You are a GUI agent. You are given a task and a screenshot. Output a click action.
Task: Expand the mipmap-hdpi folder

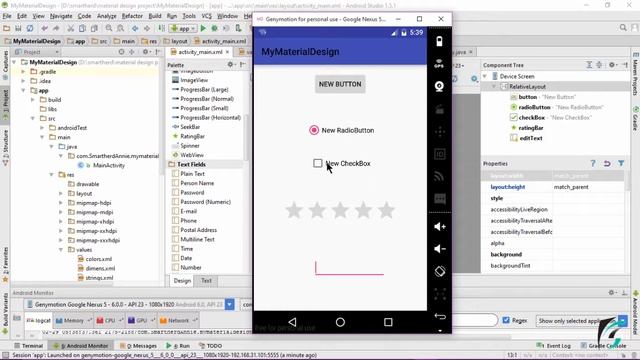61,203
